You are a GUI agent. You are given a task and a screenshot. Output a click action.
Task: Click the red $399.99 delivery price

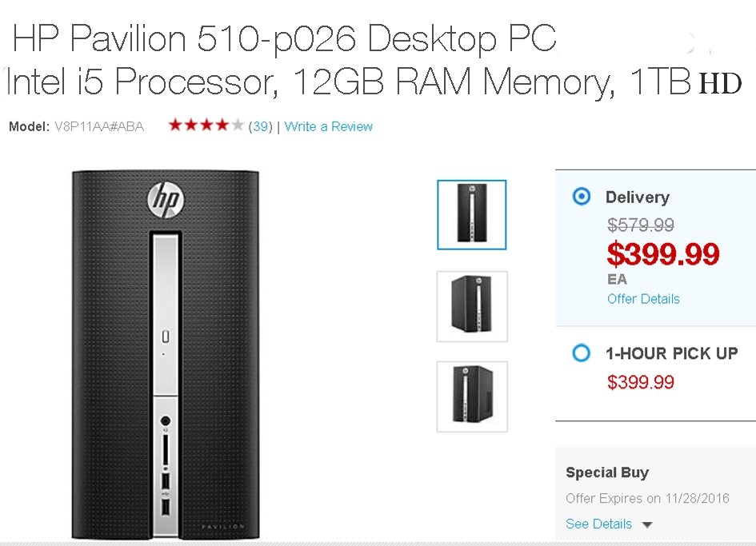point(663,254)
